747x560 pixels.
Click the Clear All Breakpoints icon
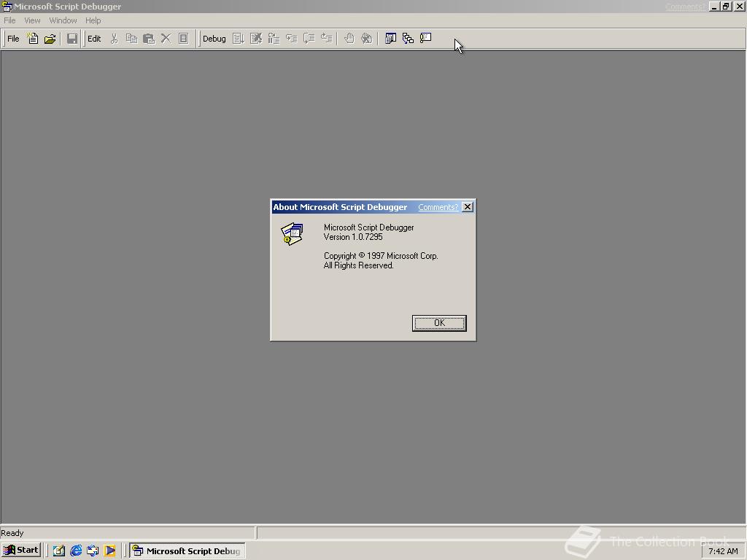366,39
